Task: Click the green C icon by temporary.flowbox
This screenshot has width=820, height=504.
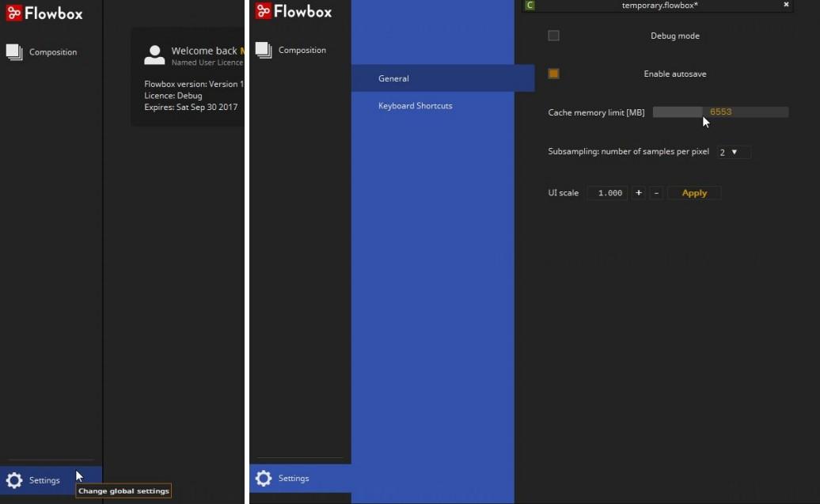Action: [x=530, y=6]
